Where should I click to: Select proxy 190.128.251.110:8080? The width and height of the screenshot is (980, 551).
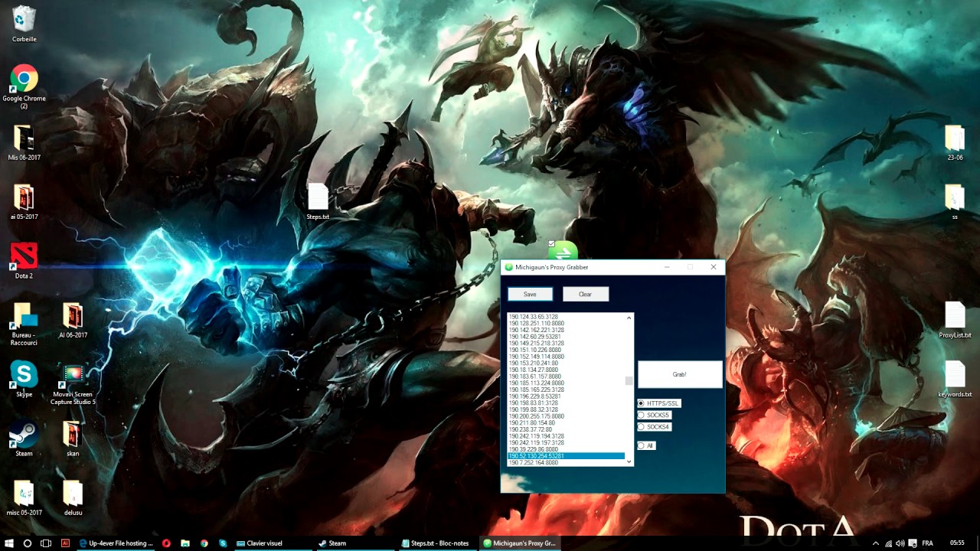click(x=537, y=323)
